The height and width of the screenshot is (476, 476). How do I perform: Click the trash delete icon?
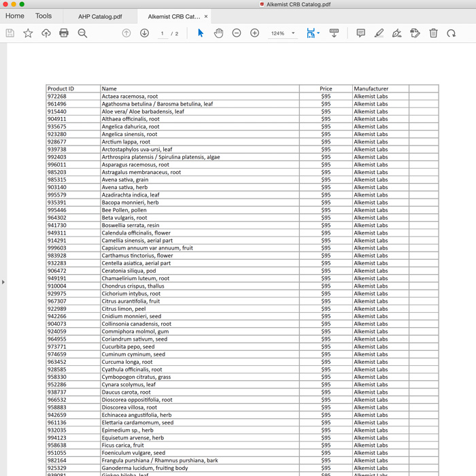(x=434, y=33)
